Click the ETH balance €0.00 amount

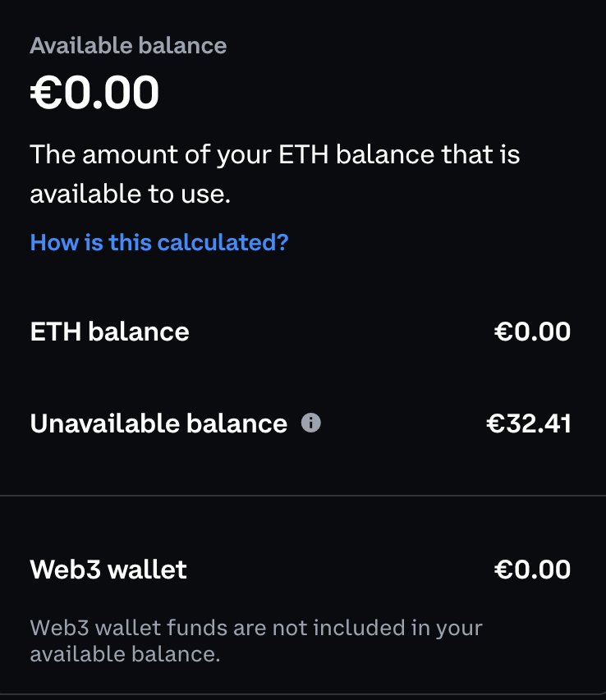[x=532, y=332]
